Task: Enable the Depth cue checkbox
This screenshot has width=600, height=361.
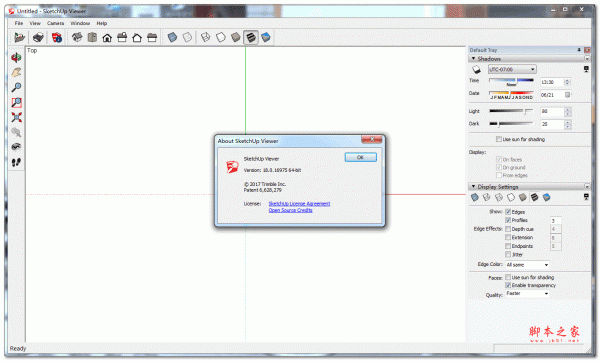Action: pyautogui.click(x=508, y=229)
